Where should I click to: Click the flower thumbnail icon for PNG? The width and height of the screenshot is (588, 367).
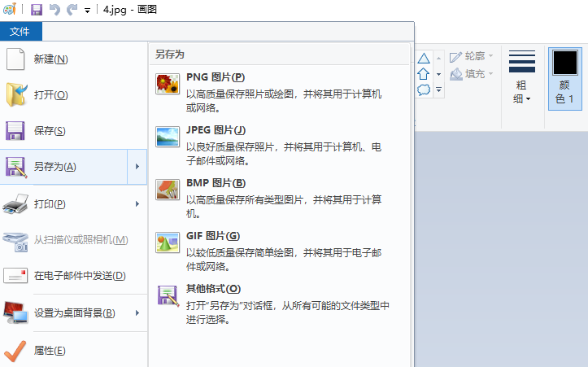click(168, 84)
